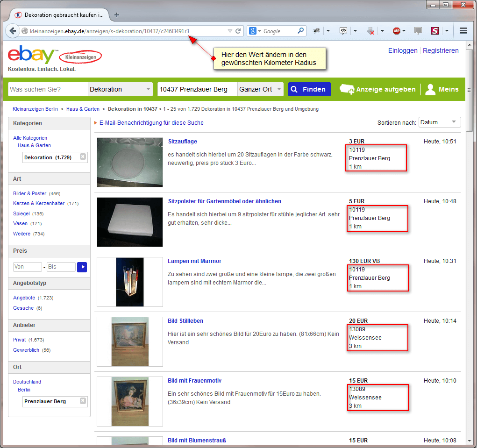
Task: Select Deutschland in the Ort filter
Action: tap(27, 382)
